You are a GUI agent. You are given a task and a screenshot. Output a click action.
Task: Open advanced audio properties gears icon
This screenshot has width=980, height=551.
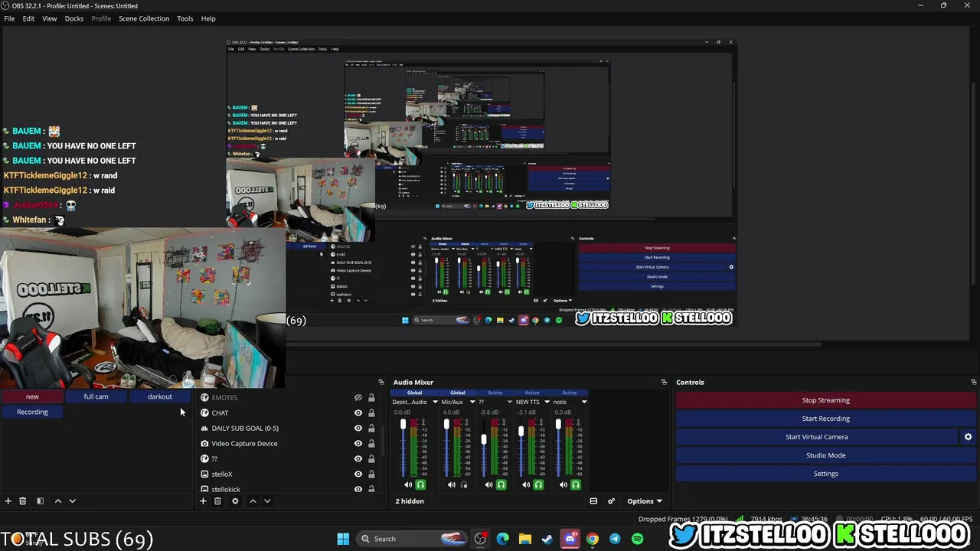tap(611, 501)
